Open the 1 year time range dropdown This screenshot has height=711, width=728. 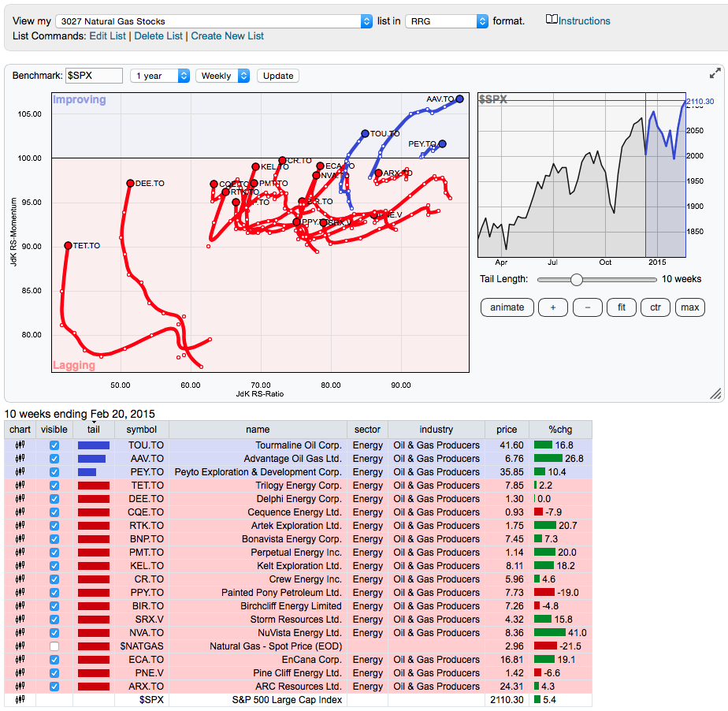(x=160, y=76)
